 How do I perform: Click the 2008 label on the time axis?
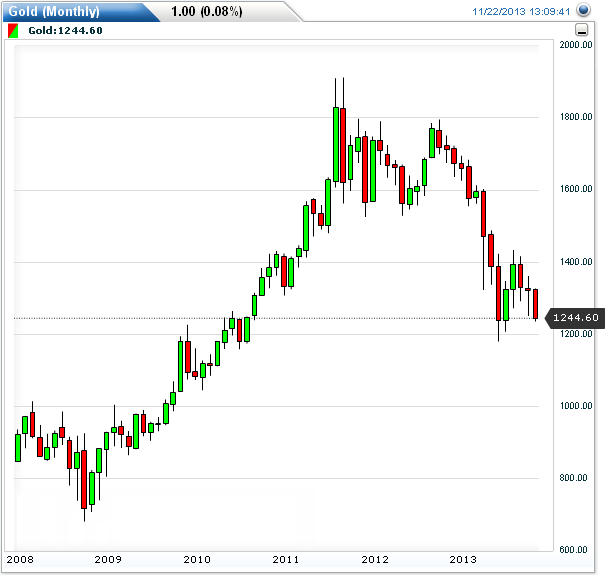click(19, 559)
